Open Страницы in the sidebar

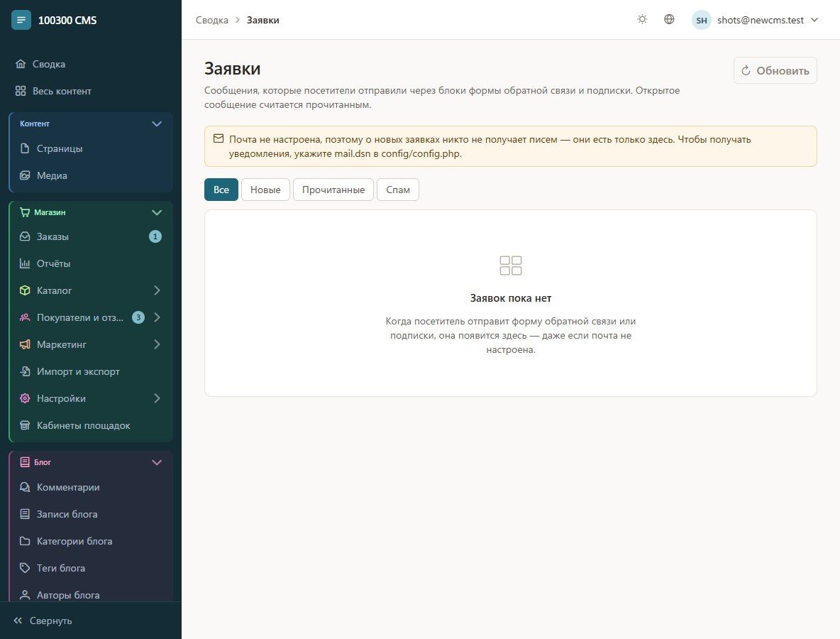[x=91, y=148]
